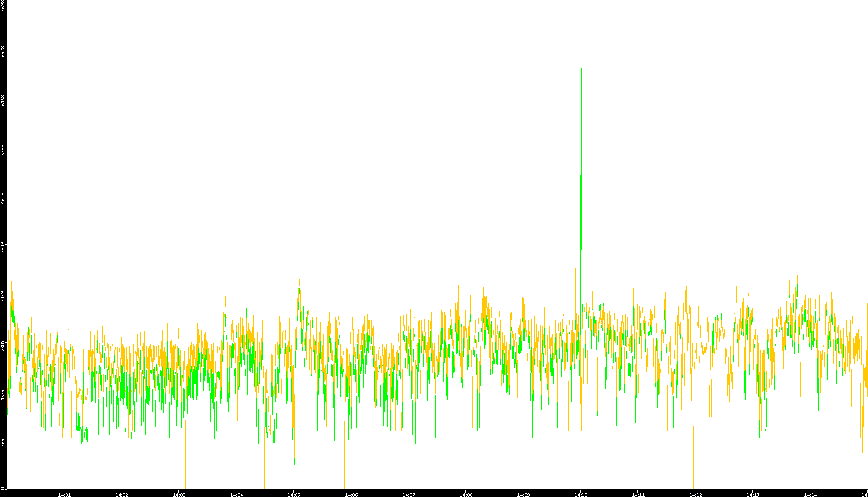
Task: Select the 14:07 time label
Action: point(408,495)
